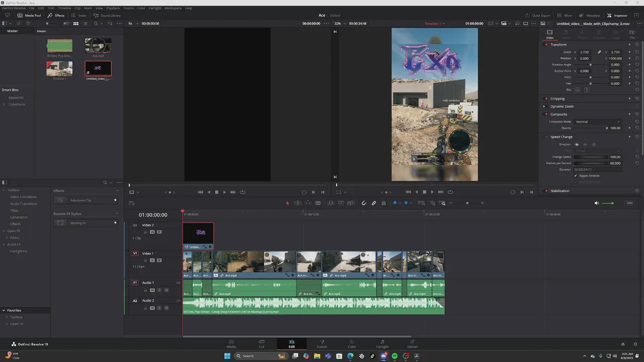
Task: Click the Opacity slider
Action: pos(591,128)
